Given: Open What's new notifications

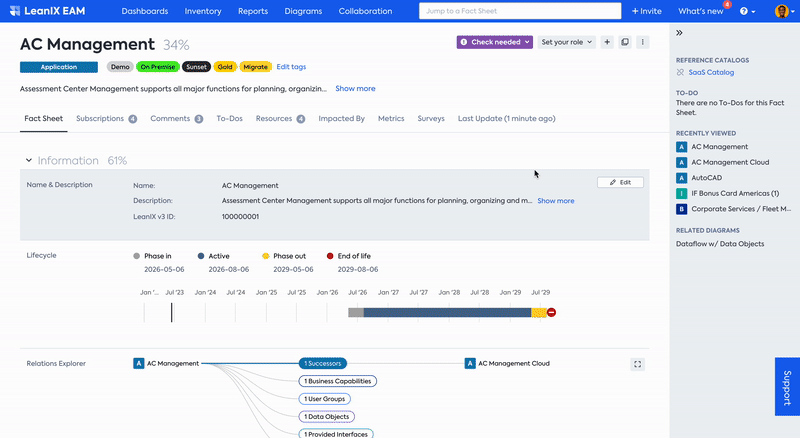Looking at the screenshot, I should 701,11.
